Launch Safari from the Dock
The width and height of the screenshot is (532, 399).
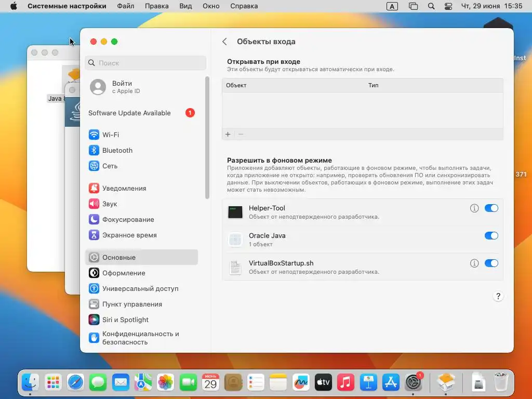[75, 382]
